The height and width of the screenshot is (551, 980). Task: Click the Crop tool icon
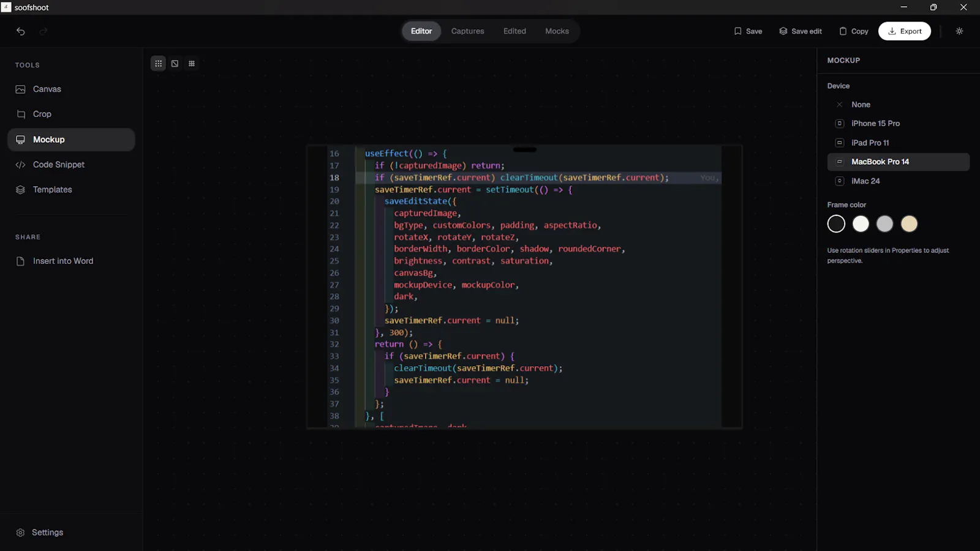pyautogui.click(x=20, y=114)
